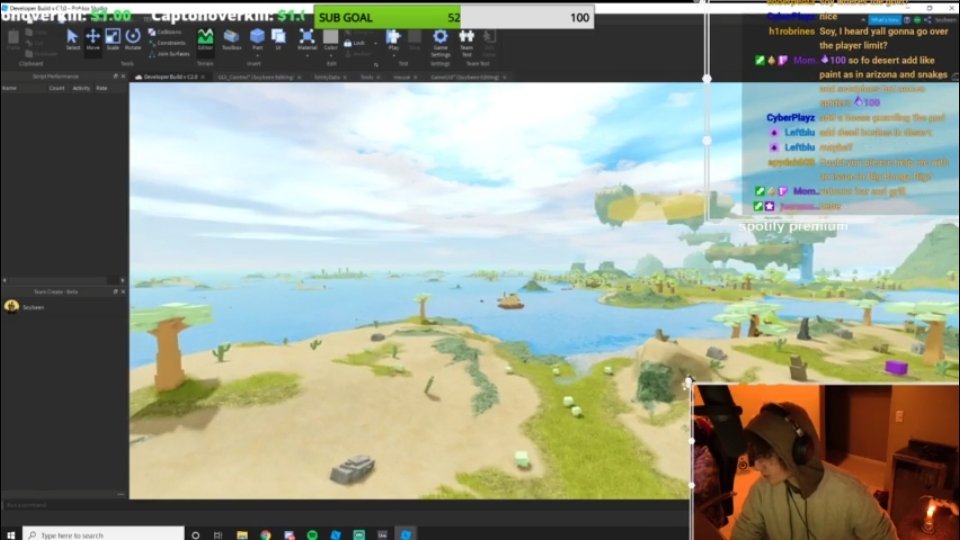This screenshot has width=960, height=540.
Task: Open the Color swatch picker
Action: point(331,38)
